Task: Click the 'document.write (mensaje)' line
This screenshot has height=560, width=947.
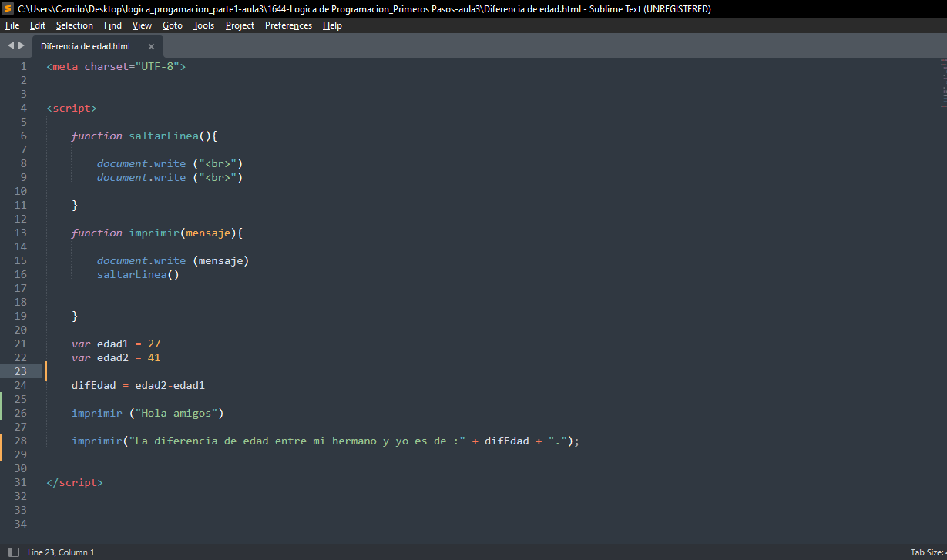Action: [x=173, y=260]
